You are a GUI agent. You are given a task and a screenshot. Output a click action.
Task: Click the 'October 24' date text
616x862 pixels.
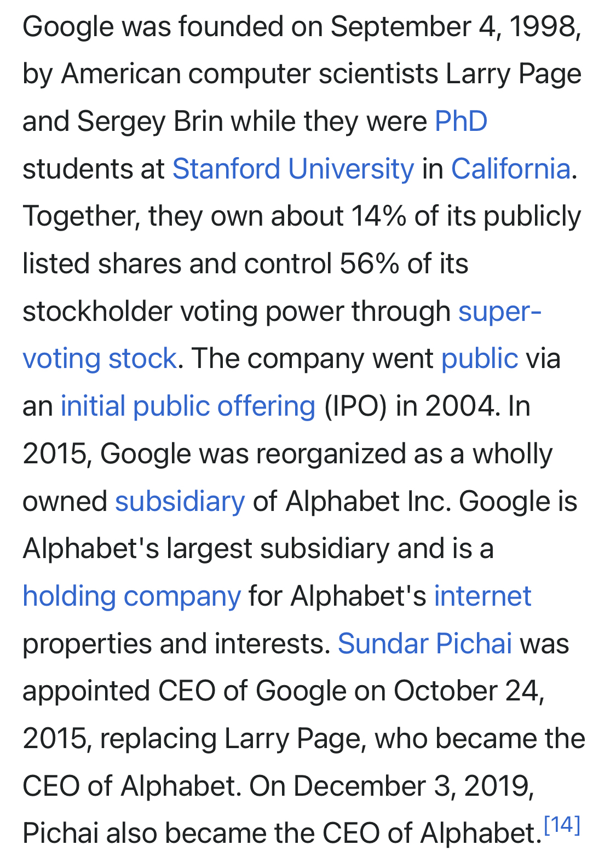tap(468, 691)
